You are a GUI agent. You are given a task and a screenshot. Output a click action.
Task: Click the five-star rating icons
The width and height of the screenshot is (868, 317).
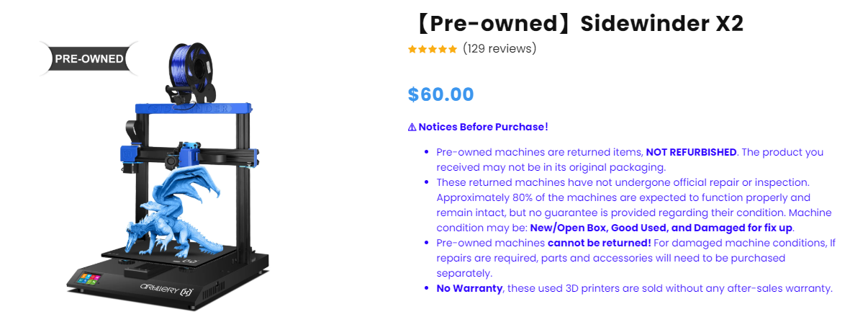click(x=433, y=50)
